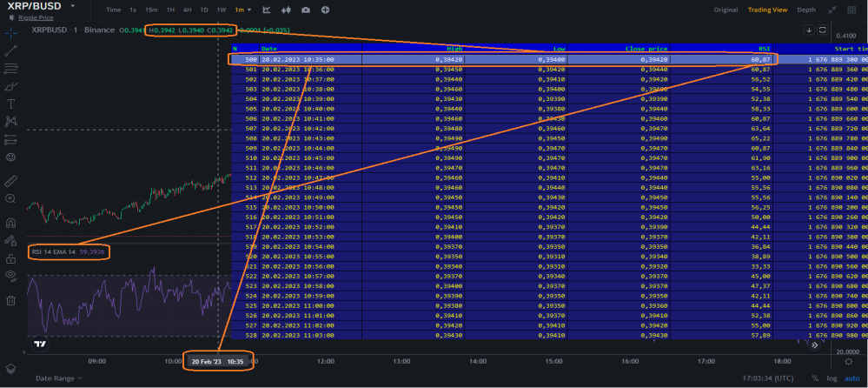This screenshot has height=388, width=868.
Task: Open the technical indicators chart icon
Action: tap(267, 10)
